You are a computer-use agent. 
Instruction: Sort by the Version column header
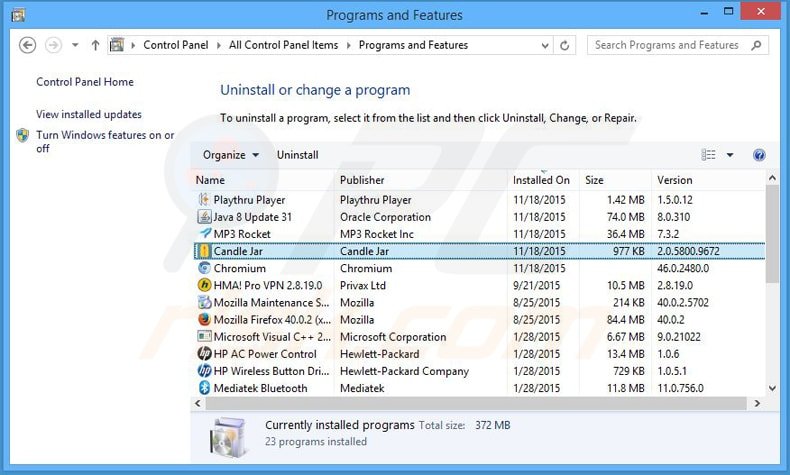click(708, 180)
